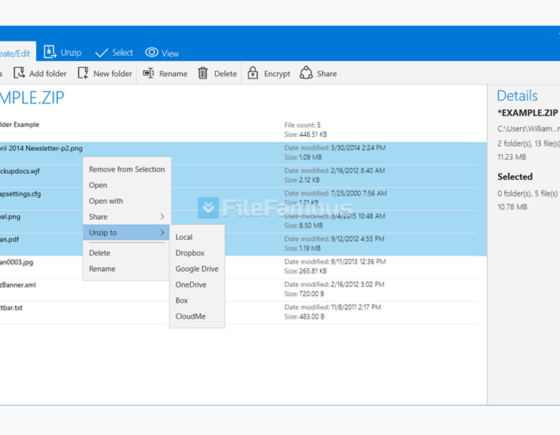Select the file ending in an0003.jpg
The image size is (560, 435).
239,267
